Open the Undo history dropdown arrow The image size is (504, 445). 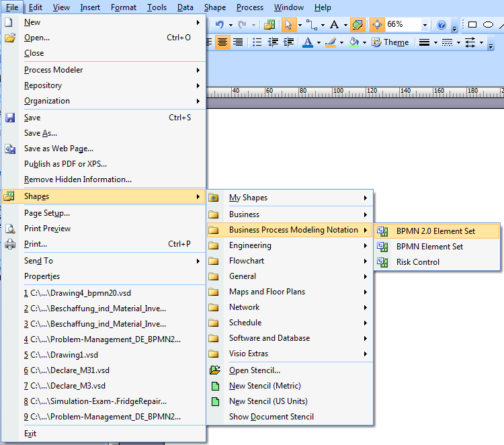point(230,25)
